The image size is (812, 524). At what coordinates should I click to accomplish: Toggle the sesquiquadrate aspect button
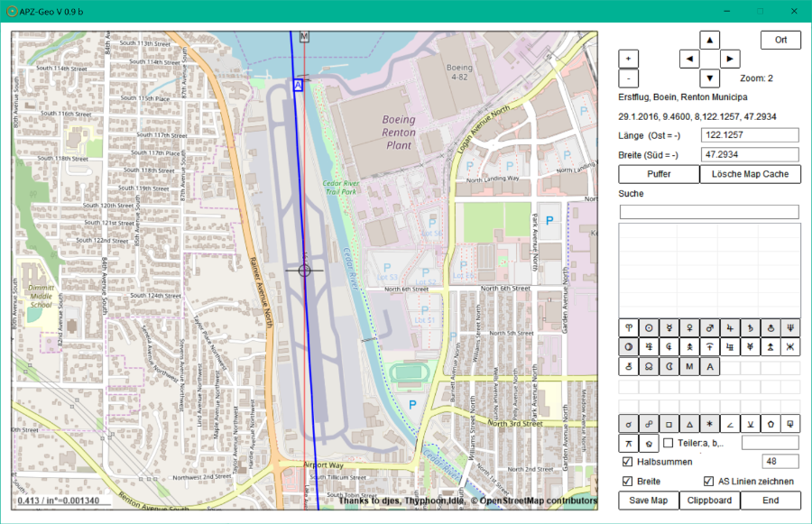[790, 424]
